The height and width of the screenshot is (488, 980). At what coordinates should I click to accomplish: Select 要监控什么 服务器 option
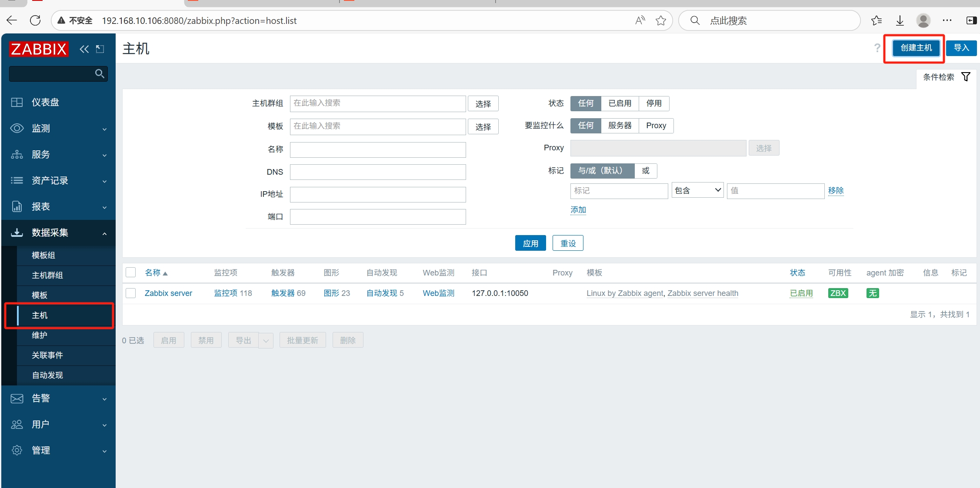click(x=620, y=126)
